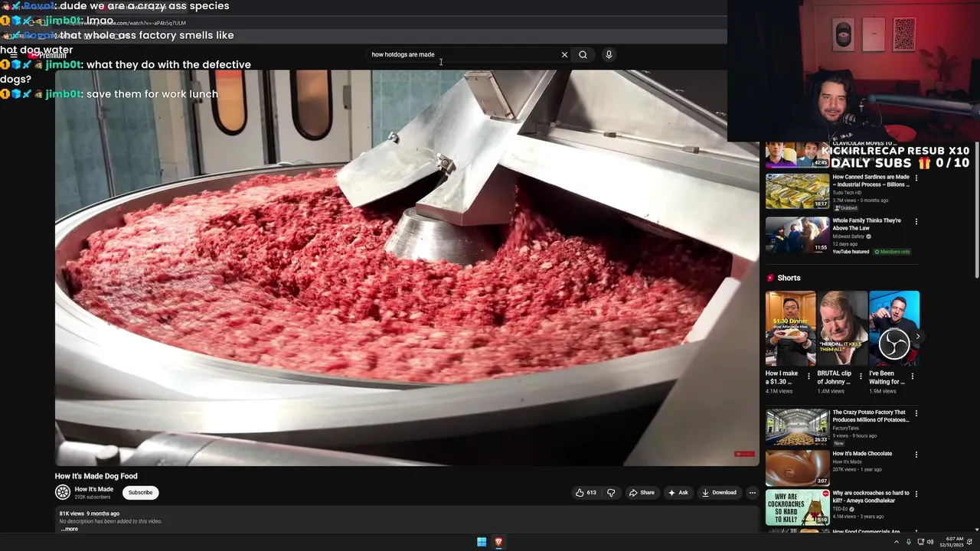Open options for the 'BRUTAL clip of Johnny' Short
This screenshot has width=980, height=551.
tap(861, 377)
